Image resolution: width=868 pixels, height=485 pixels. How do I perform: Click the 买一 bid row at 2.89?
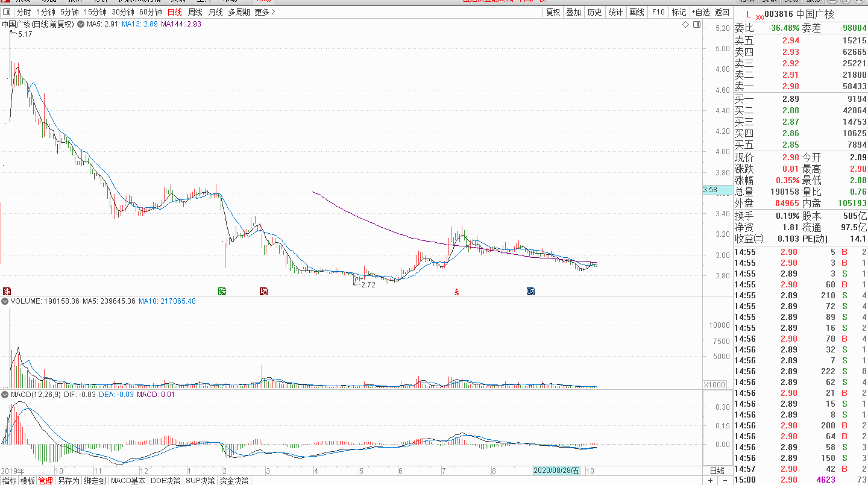(x=800, y=99)
